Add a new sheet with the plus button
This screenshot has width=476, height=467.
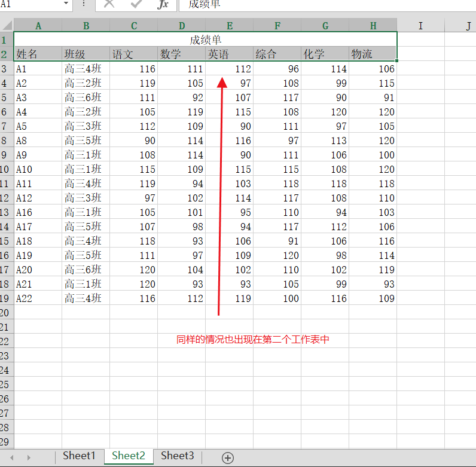point(227,457)
